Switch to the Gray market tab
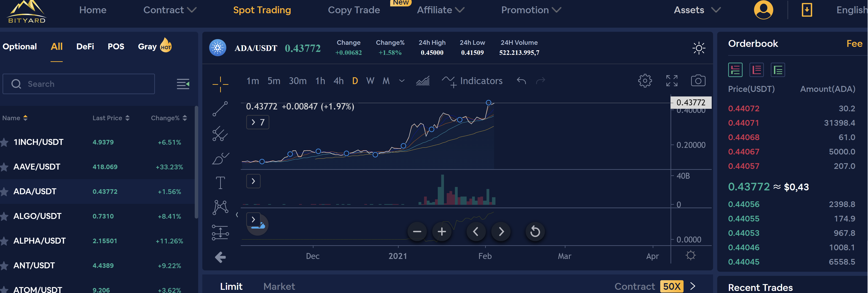 [x=147, y=46]
